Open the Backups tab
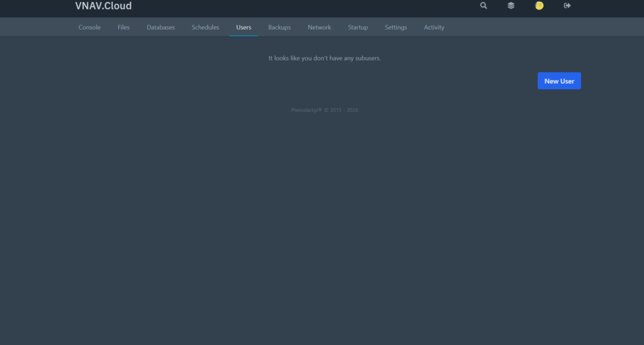This screenshot has height=345, width=644. pos(279,27)
